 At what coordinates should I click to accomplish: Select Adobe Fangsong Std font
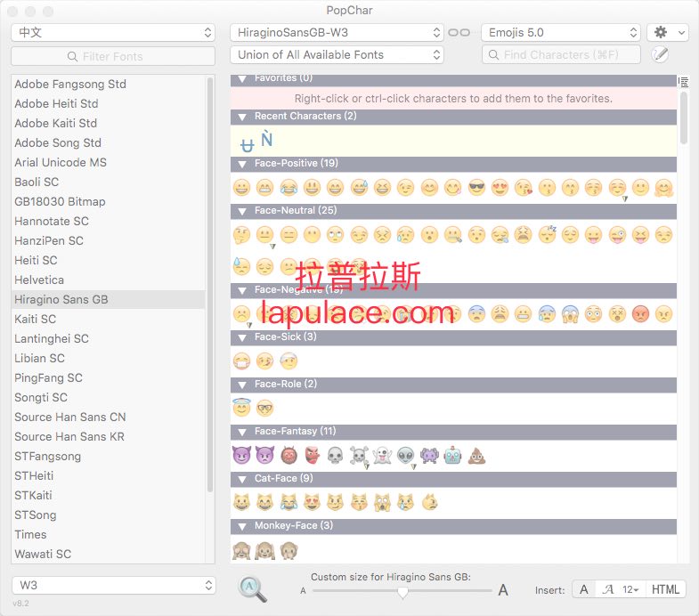70,84
